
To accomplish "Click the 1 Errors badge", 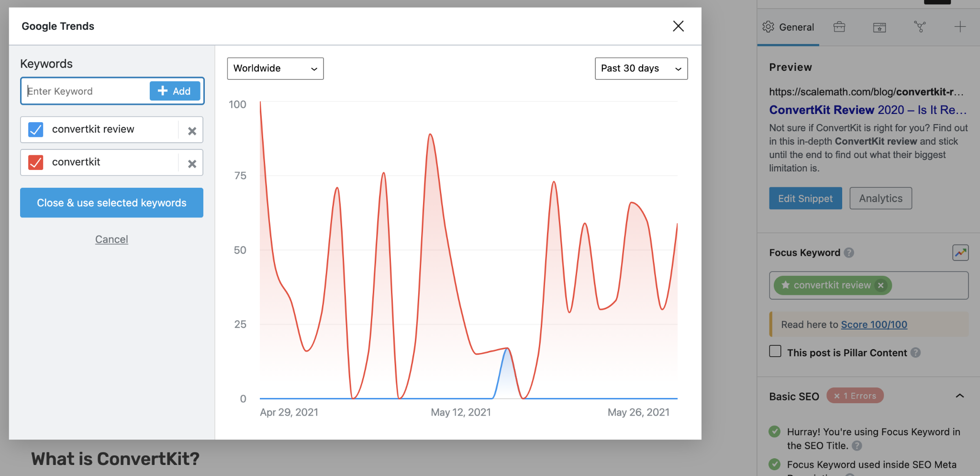I will (x=855, y=396).
